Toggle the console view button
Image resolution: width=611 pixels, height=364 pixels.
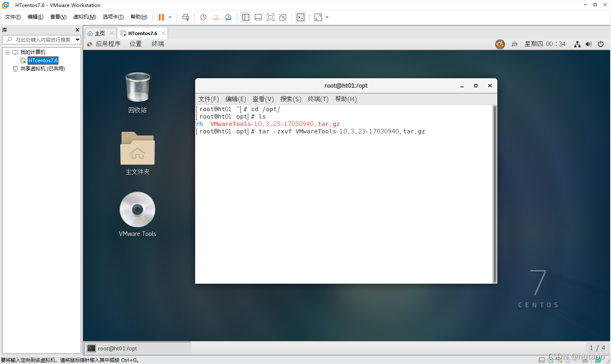(301, 17)
